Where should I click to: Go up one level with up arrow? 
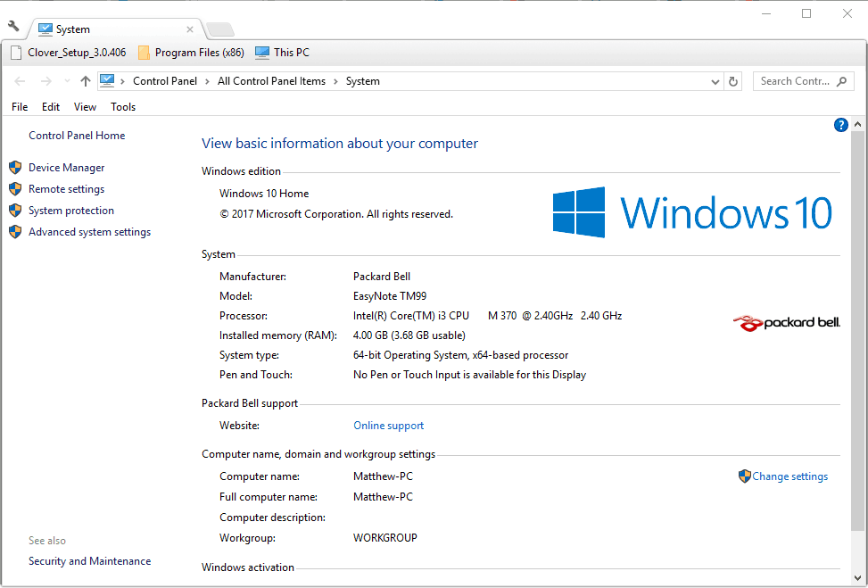(x=86, y=81)
